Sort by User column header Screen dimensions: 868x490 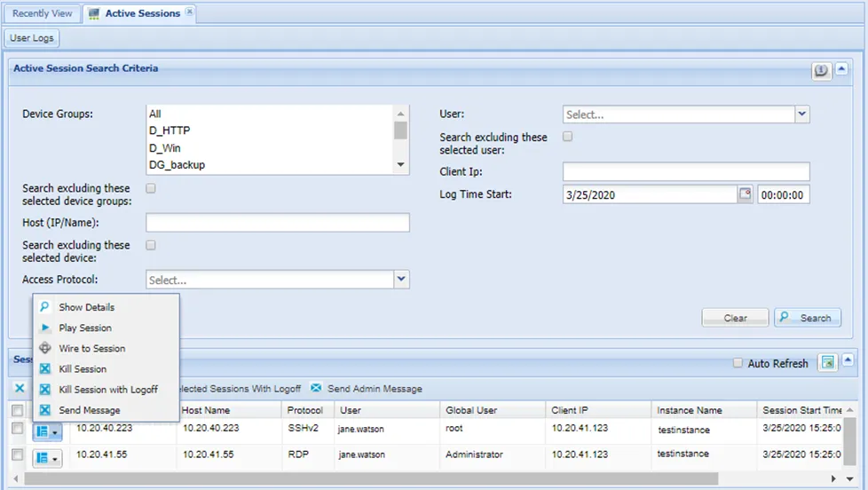pos(387,410)
